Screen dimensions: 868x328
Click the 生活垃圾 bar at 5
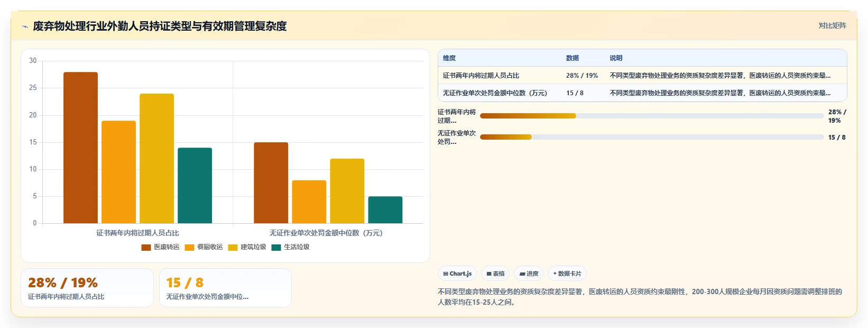[x=385, y=210]
